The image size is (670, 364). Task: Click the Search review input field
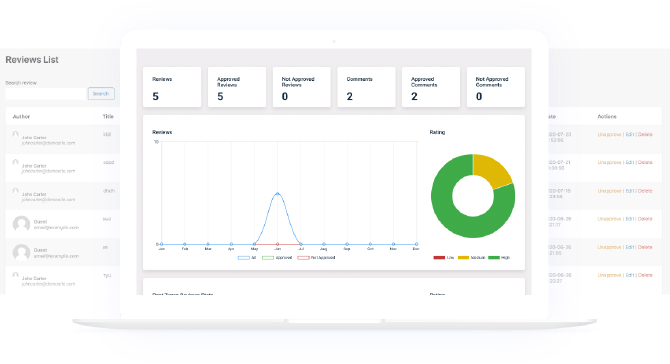pos(46,94)
